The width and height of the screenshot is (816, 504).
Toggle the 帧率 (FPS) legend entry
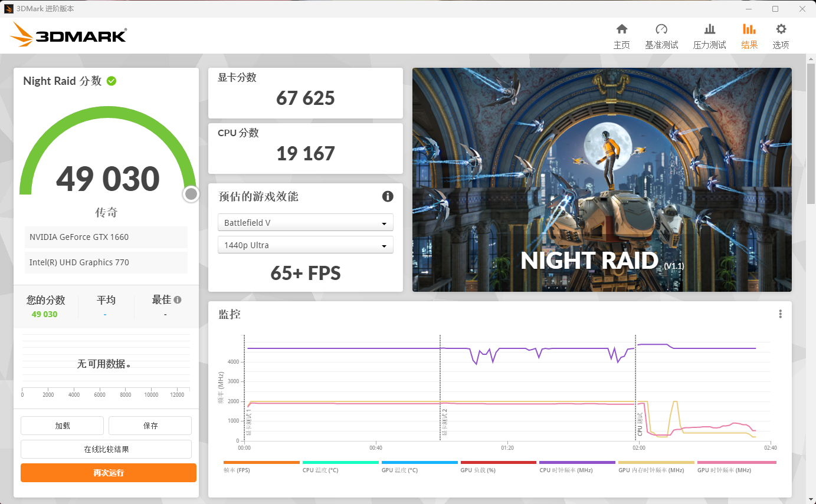click(261, 467)
